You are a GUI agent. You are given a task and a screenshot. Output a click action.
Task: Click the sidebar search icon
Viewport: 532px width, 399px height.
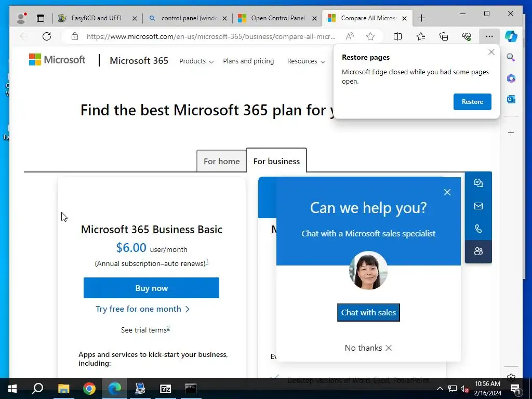pyautogui.click(x=511, y=57)
